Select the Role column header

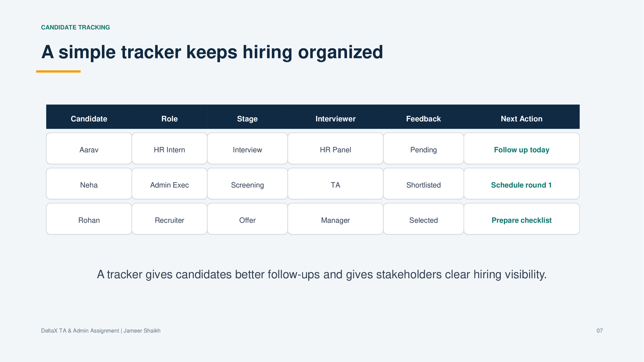(169, 119)
